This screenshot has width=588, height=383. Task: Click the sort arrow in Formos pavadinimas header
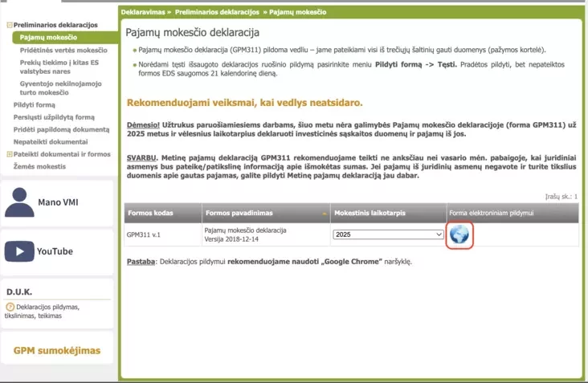(x=323, y=213)
